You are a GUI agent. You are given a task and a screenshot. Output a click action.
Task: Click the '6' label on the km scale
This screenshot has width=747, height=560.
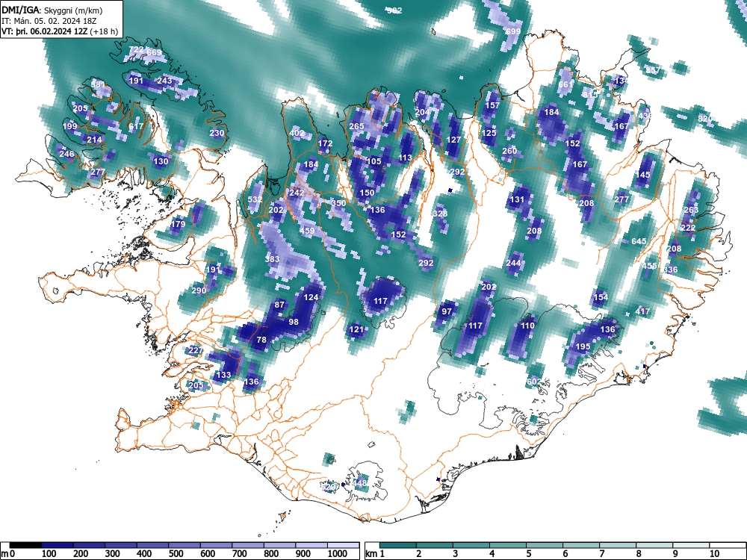(x=565, y=554)
